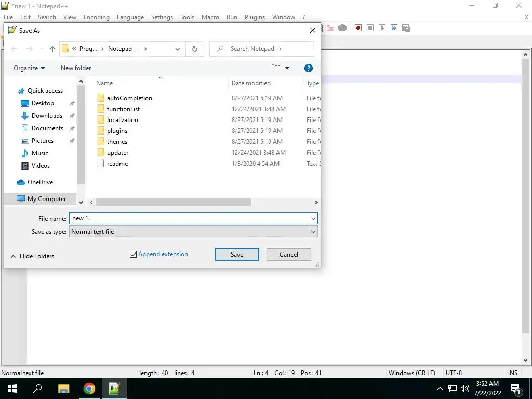
Task: Open the Search menu
Action: click(47, 17)
